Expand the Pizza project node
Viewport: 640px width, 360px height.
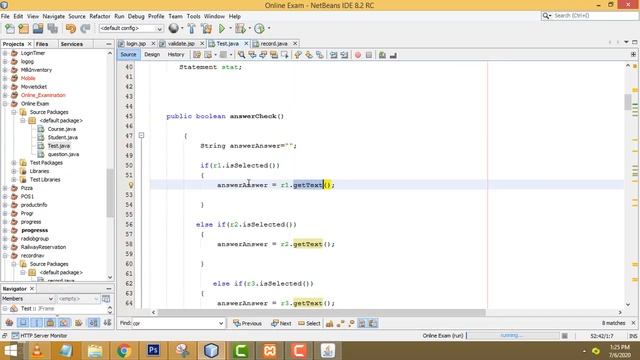click(x=5, y=188)
